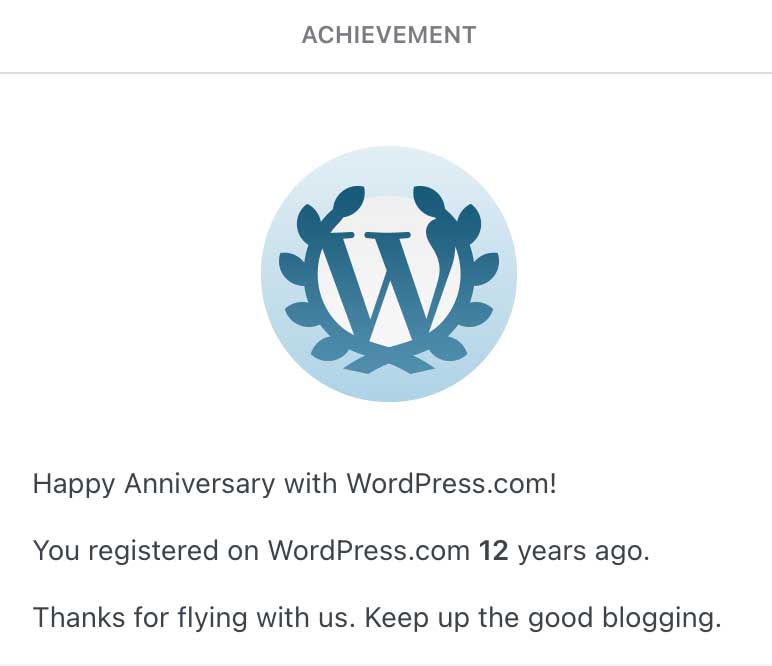Click the top-right laurel leaf tip

[x=428, y=196]
